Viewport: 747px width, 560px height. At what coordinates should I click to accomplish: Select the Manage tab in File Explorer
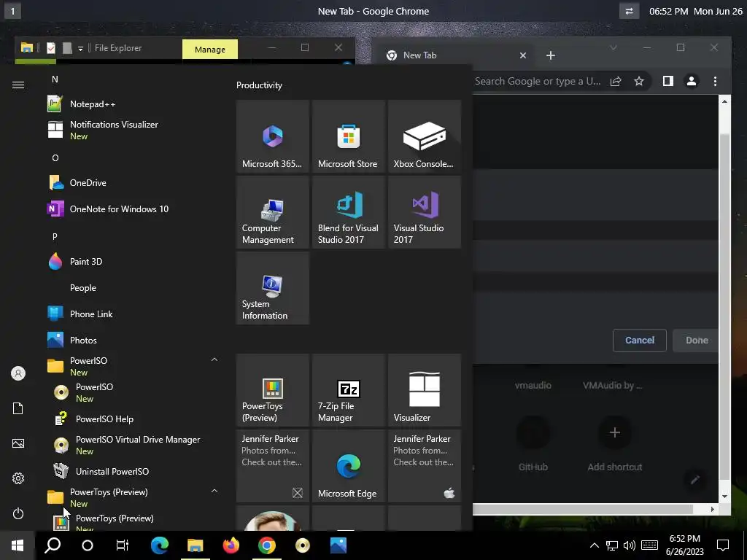(210, 49)
